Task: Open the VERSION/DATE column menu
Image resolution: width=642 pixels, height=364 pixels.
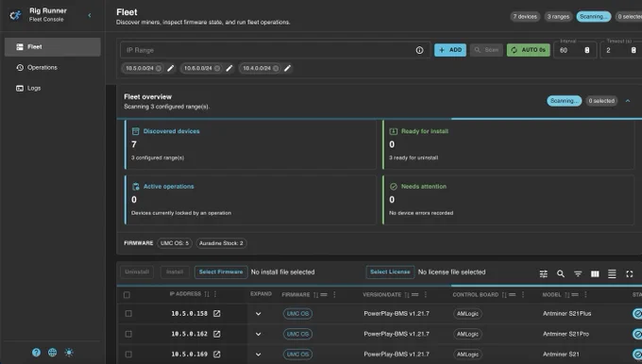Action: coord(426,294)
